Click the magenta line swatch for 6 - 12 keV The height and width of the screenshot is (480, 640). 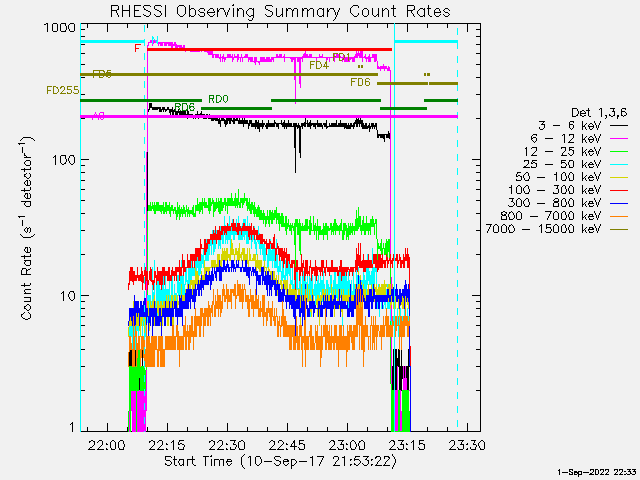pos(619,139)
